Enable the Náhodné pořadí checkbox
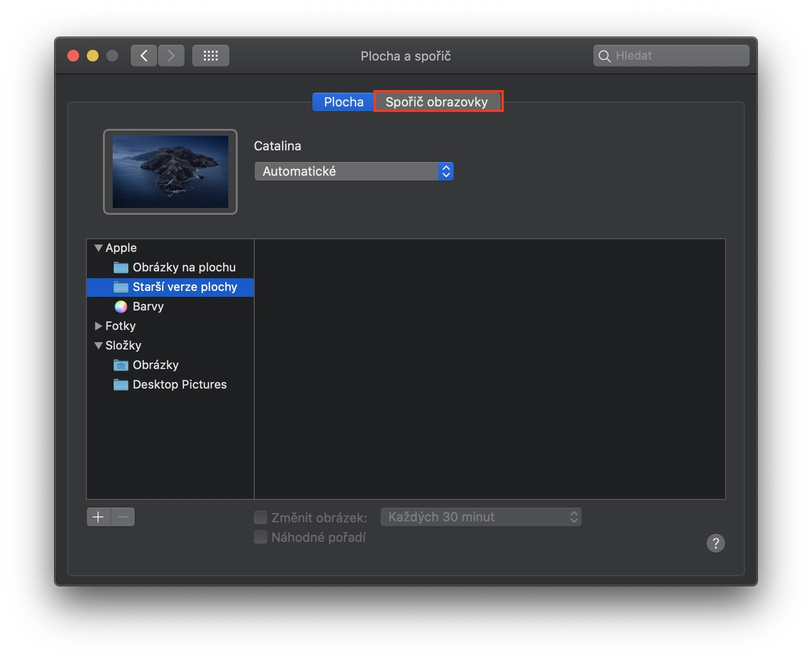This screenshot has width=812, height=658. click(261, 537)
